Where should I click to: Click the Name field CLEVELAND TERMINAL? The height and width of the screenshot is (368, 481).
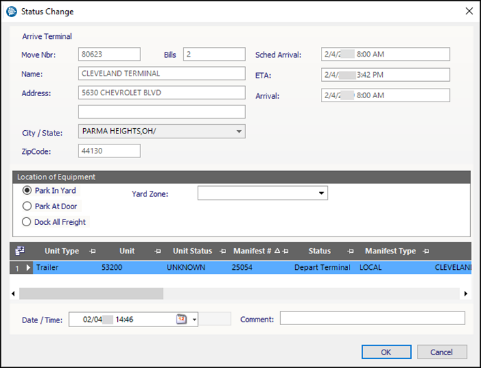pos(162,73)
